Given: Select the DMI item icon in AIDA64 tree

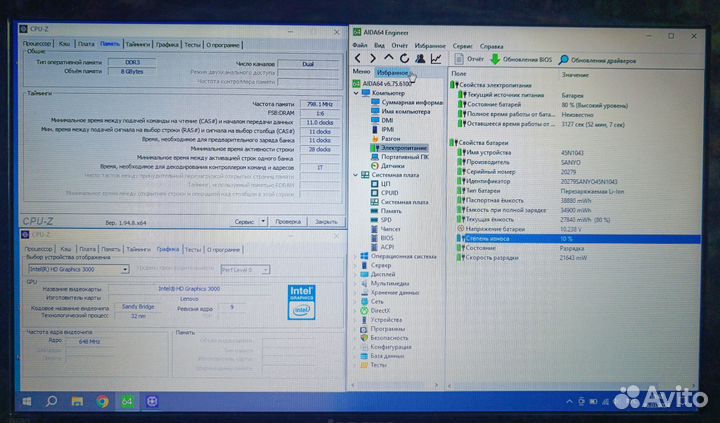Looking at the screenshot, I should [375, 120].
